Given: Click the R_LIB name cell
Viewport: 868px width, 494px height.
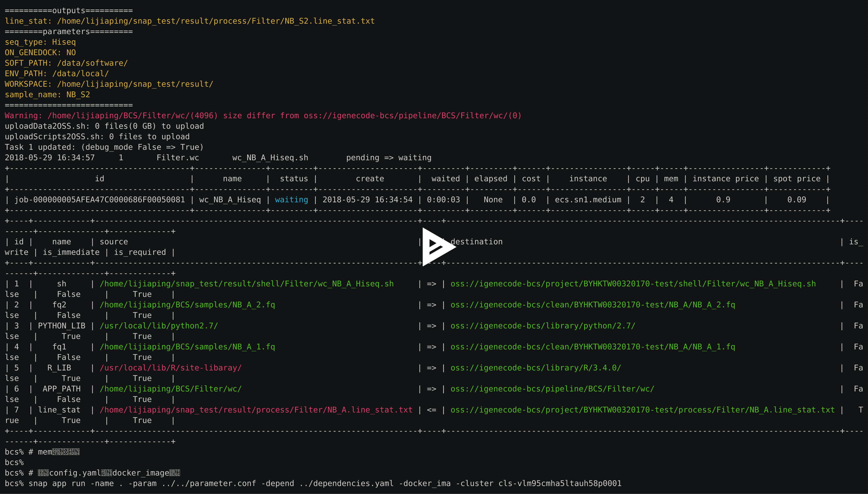Looking at the screenshot, I should (59, 368).
